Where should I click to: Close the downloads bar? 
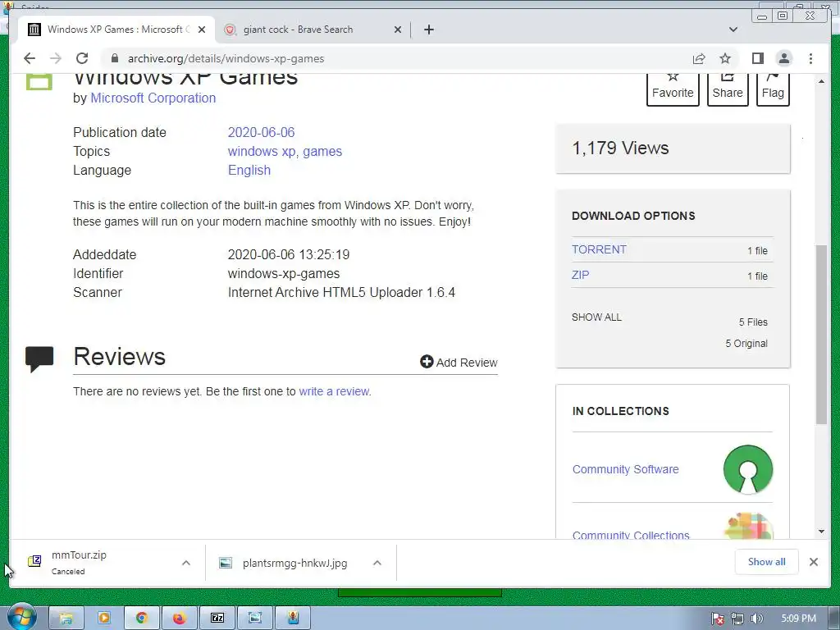pos(813,561)
